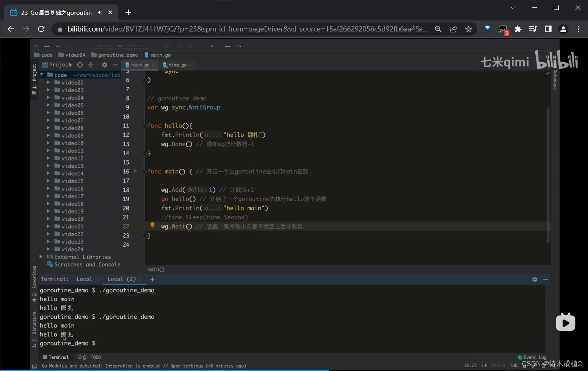Screen dimensions: 588x371
Task: Reload the bilibili page
Action: click(x=41, y=29)
